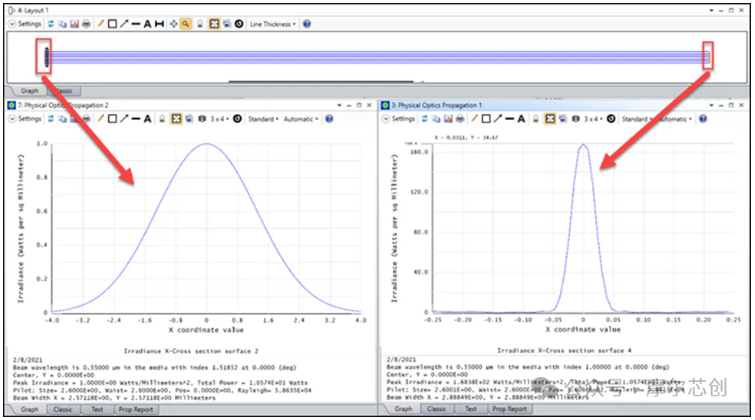Save the Layout 1 graphic as image
This screenshot has width=755, height=420.
[74, 24]
